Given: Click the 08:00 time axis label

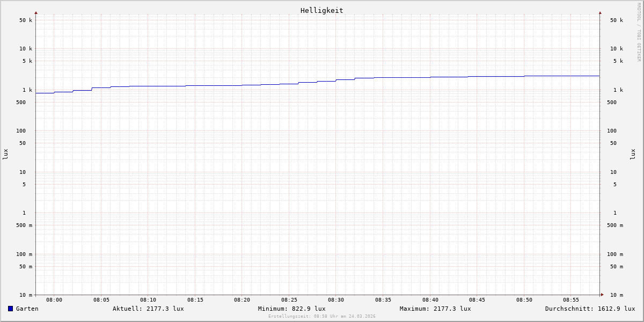Looking at the screenshot, I should point(54,300).
